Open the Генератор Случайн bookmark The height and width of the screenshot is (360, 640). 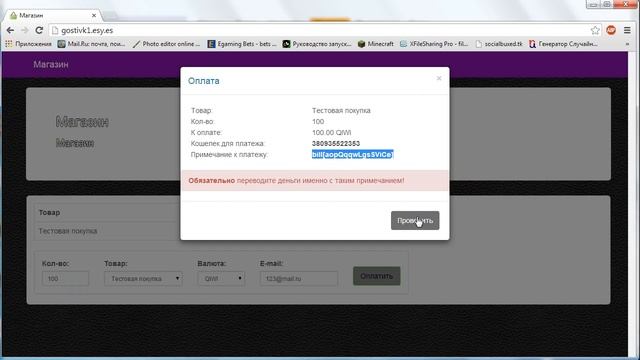tap(563, 44)
